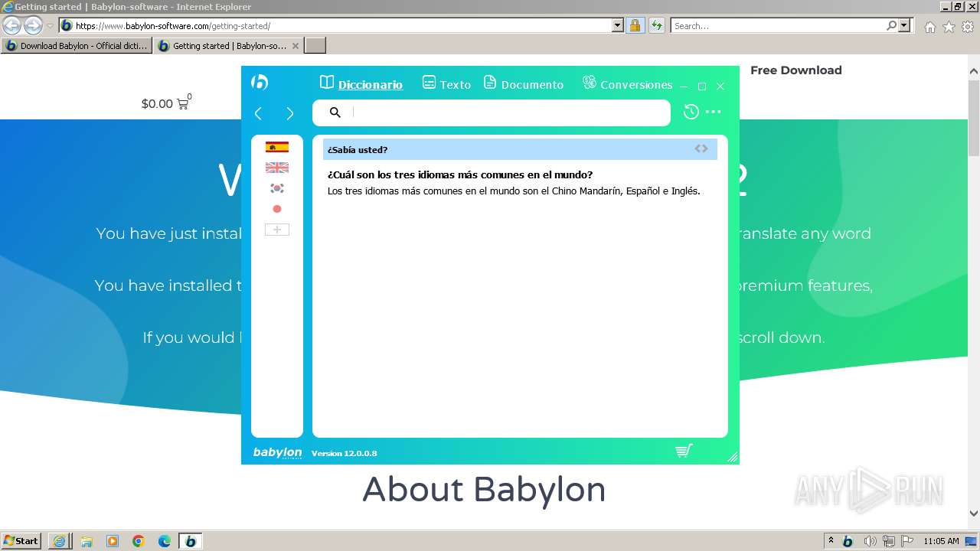Switch to the Documento tab
The width and height of the screenshot is (980, 551).
pyautogui.click(x=524, y=84)
